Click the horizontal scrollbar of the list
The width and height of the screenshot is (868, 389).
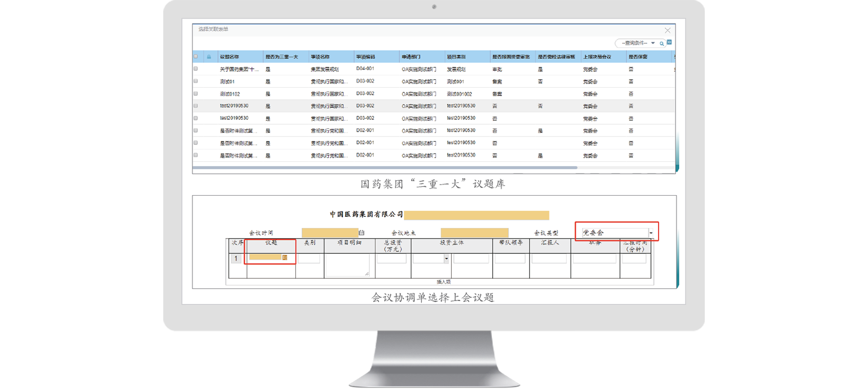click(385, 167)
